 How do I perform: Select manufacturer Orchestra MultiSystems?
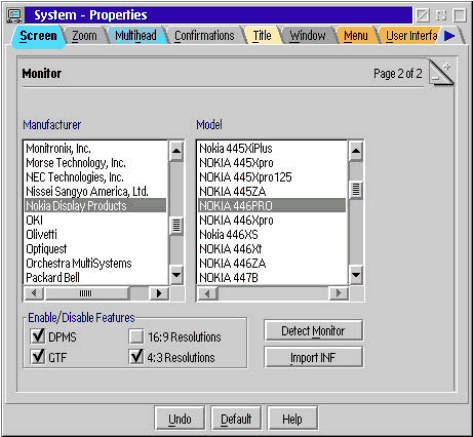point(95,263)
